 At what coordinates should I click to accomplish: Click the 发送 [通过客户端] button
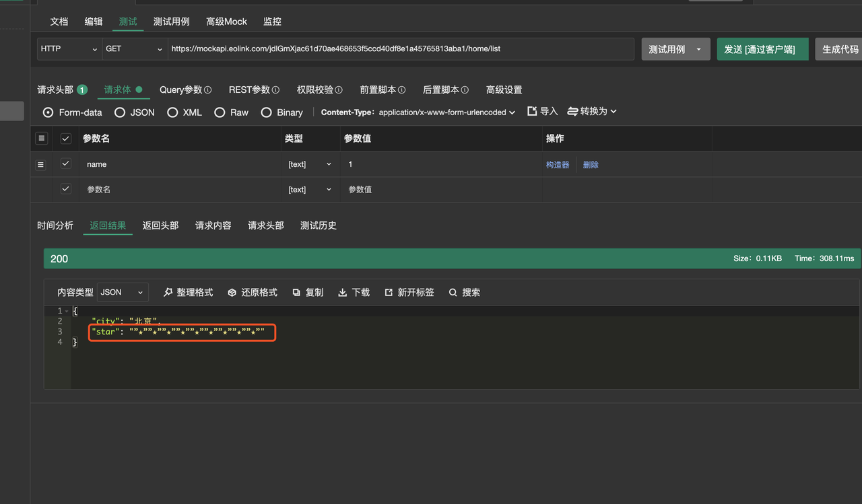coord(762,49)
